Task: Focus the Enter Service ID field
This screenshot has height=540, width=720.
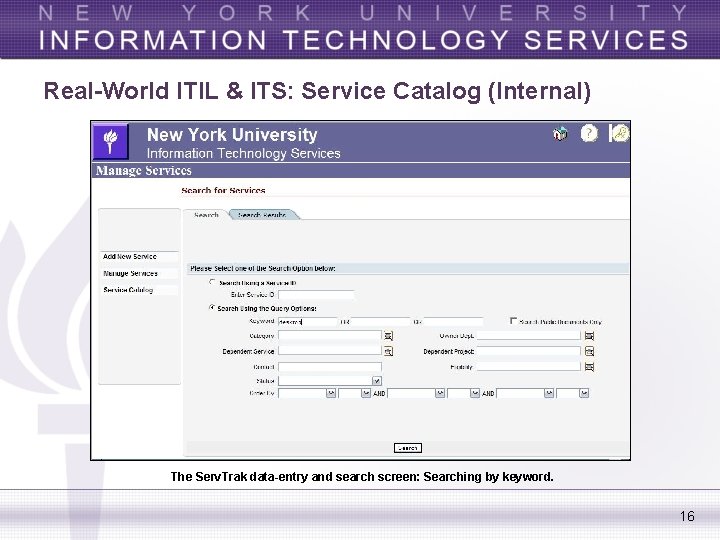Action: 316,295
